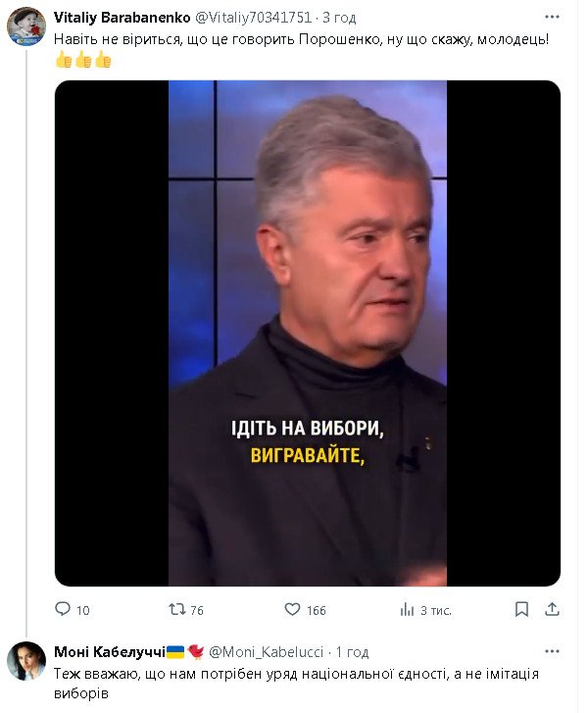Click the Vitaliy Barabanenko display name

click(122, 17)
